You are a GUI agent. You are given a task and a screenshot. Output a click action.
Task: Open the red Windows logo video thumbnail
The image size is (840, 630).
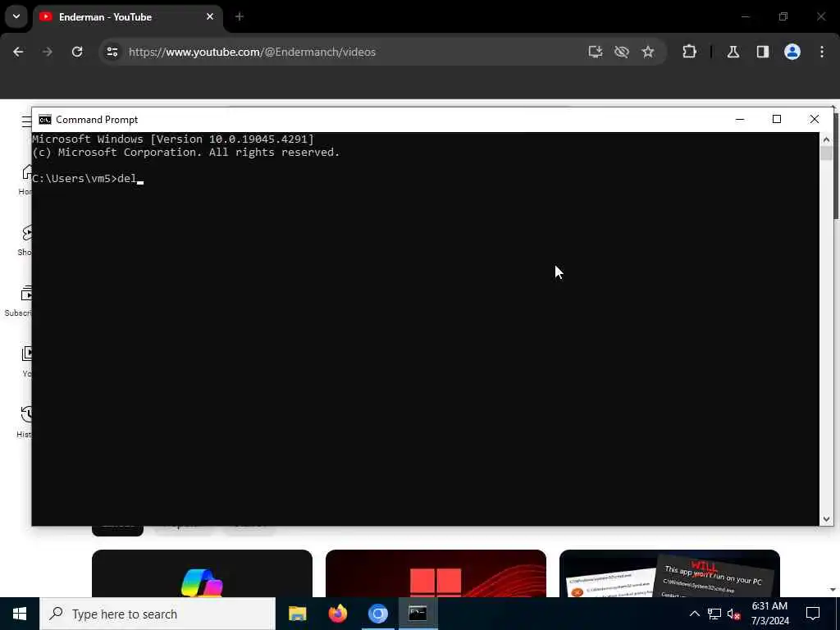tap(436, 573)
